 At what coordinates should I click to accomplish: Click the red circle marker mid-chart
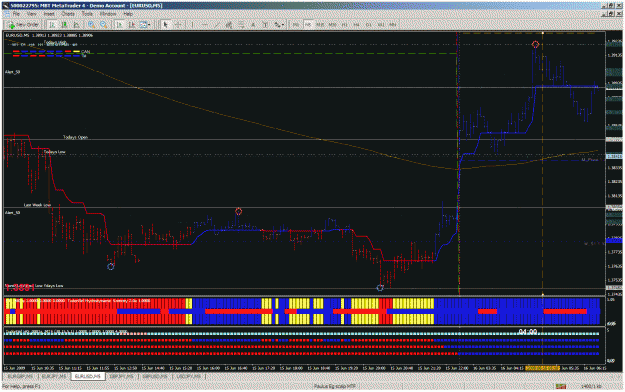tap(238, 211)
